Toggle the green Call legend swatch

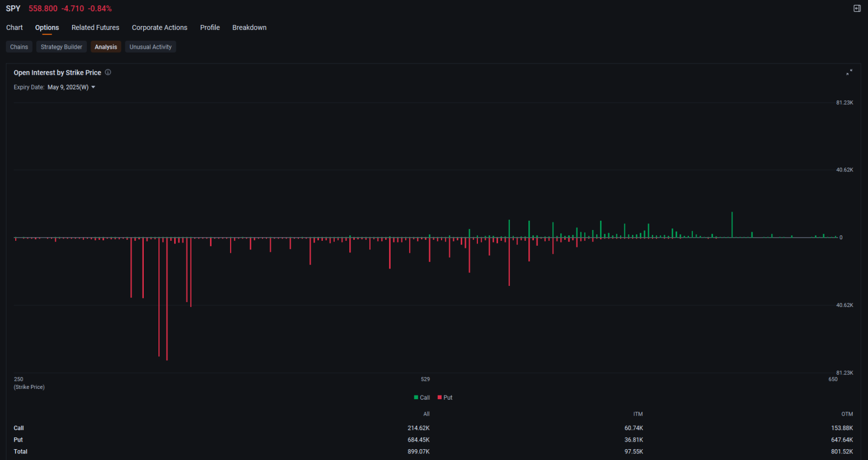click(x=416, y=398)
